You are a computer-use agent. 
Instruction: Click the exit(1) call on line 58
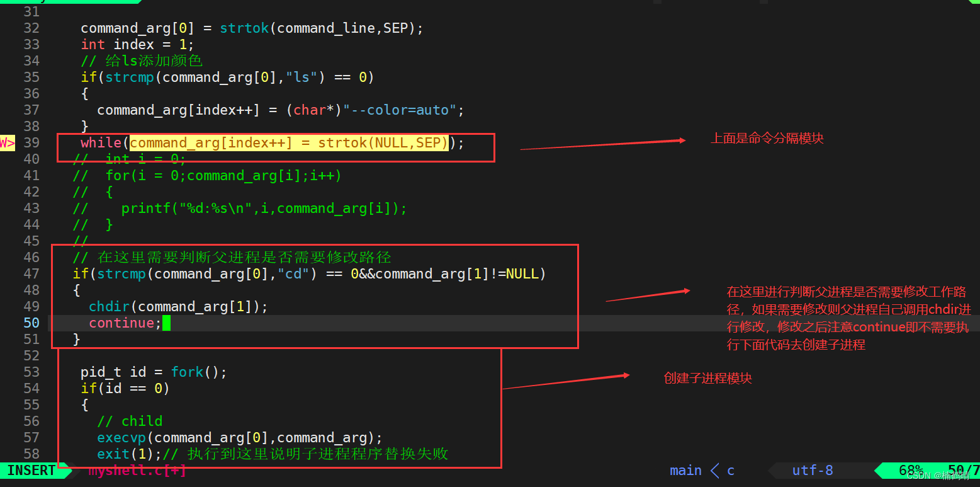(125, 454)
